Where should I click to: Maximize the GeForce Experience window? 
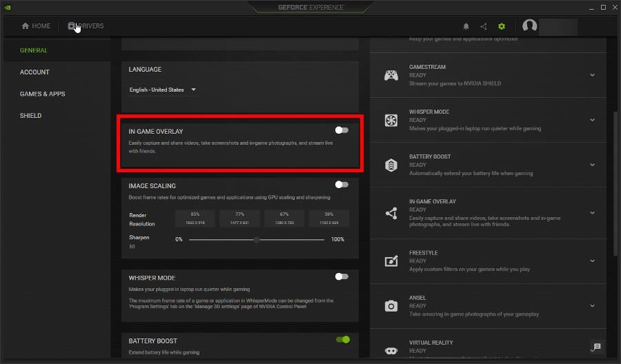click(x=603, y=7)
